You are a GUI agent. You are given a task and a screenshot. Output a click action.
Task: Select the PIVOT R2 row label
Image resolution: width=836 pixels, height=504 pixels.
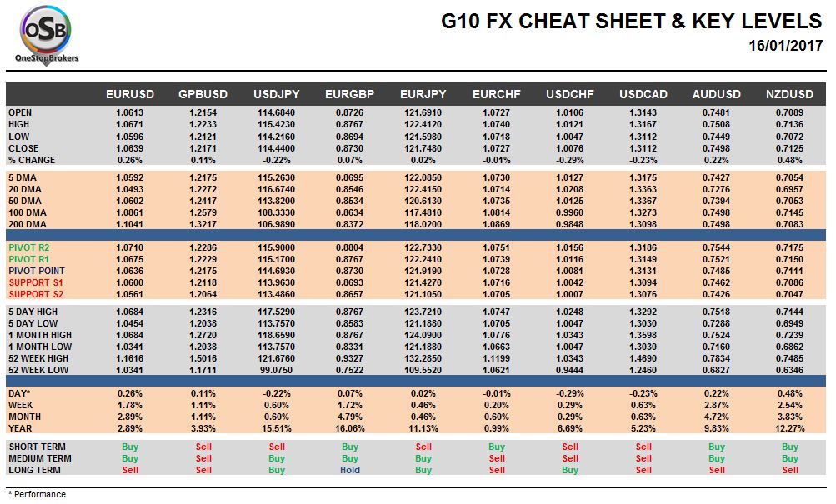(x=29, y=247)
